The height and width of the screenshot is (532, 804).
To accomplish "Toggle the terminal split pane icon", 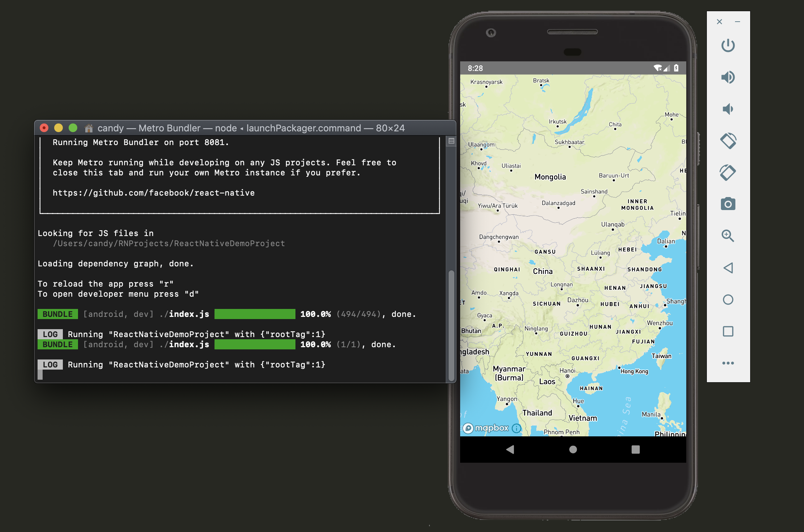I will click(x=451, y=141).
